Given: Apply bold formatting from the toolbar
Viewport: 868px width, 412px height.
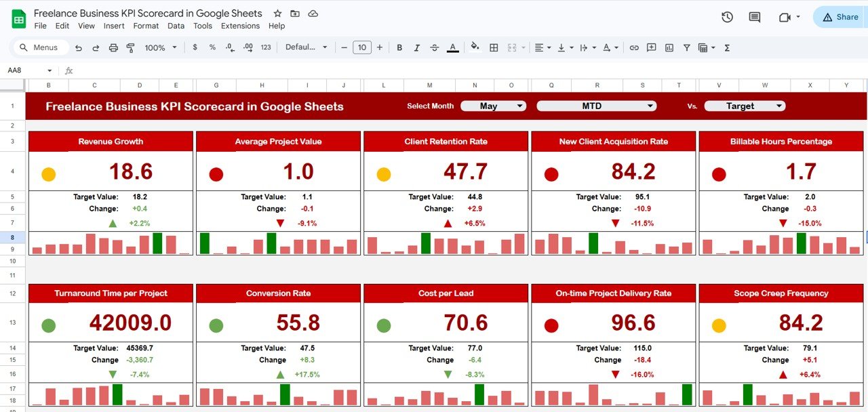Looking at the screenshot, I should pyautogui.click(x=399, y=47).
